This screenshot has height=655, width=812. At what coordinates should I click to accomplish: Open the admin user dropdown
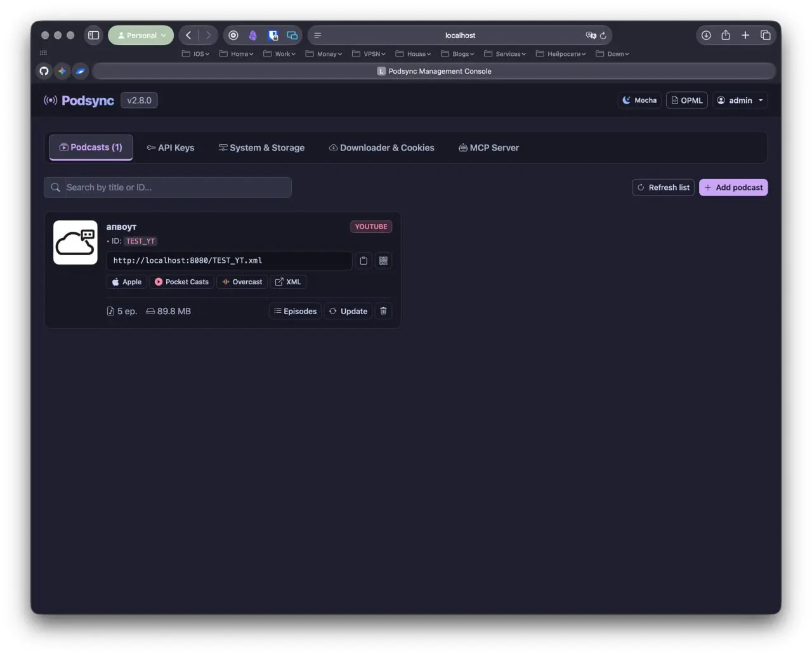[x=740, y=100]
